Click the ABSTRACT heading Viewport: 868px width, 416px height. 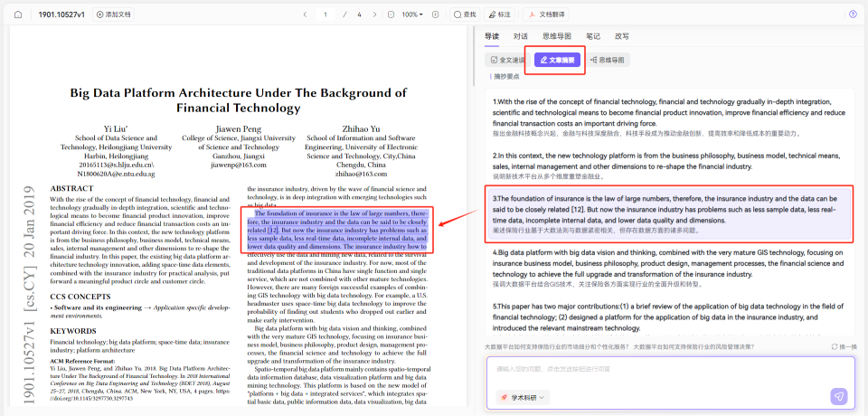tap(72, 188)
